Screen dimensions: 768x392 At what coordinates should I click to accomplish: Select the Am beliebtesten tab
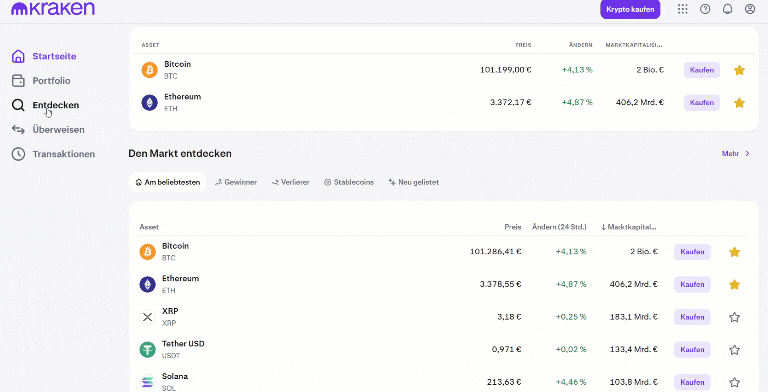tap(168, 182)
